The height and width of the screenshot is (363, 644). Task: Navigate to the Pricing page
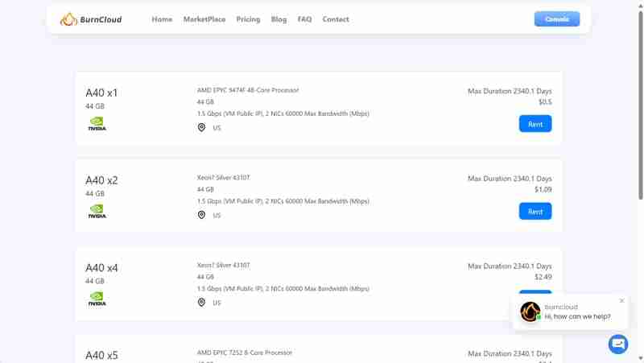click(248, 19)
